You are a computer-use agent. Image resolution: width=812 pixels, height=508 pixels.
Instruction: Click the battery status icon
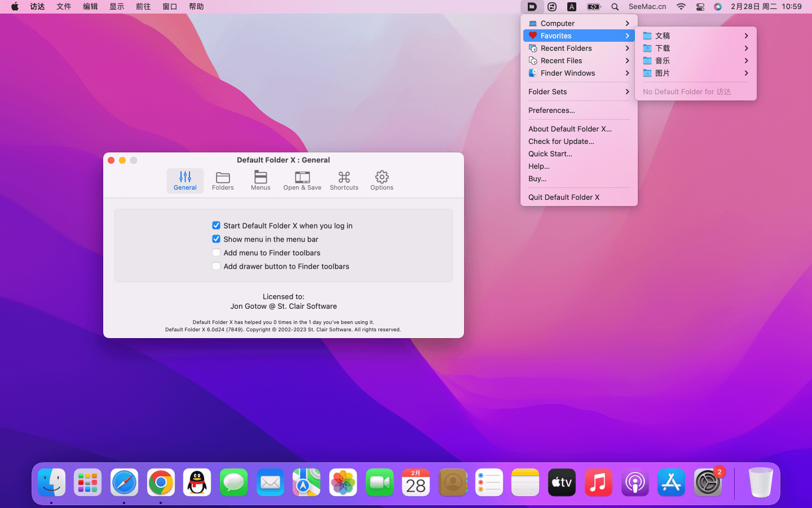[594, 7]
